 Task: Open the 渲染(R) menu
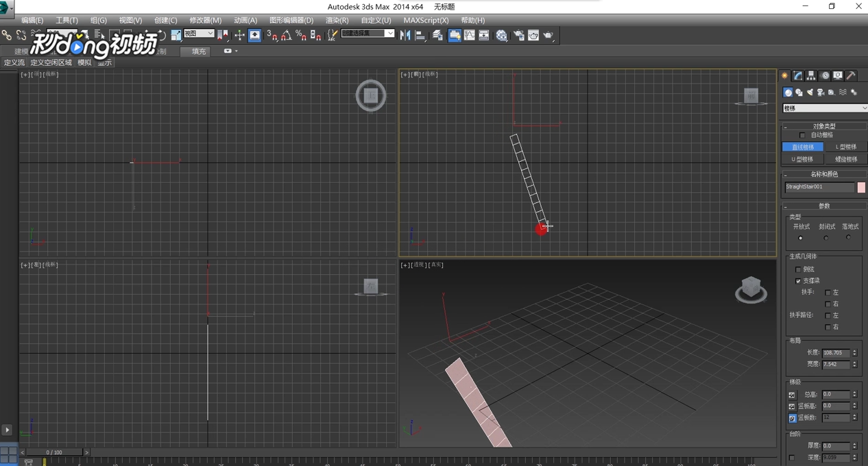point(337,21)
